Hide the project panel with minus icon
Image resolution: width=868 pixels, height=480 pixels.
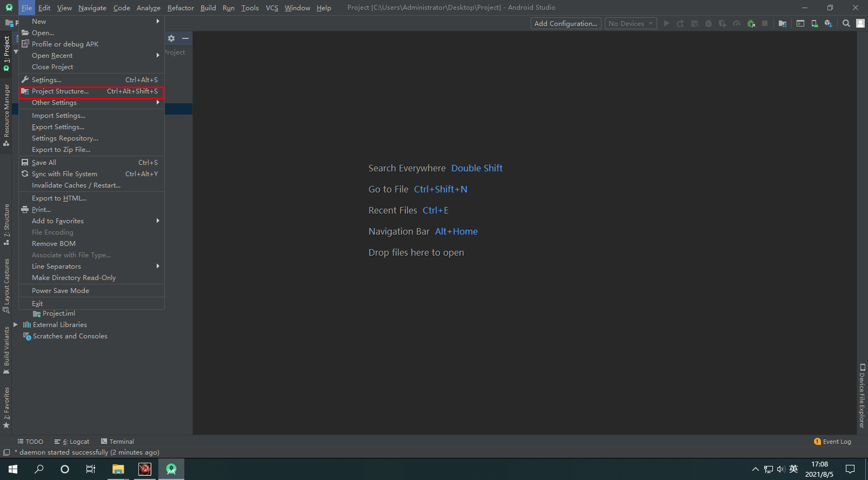click(x=185, y=38)
